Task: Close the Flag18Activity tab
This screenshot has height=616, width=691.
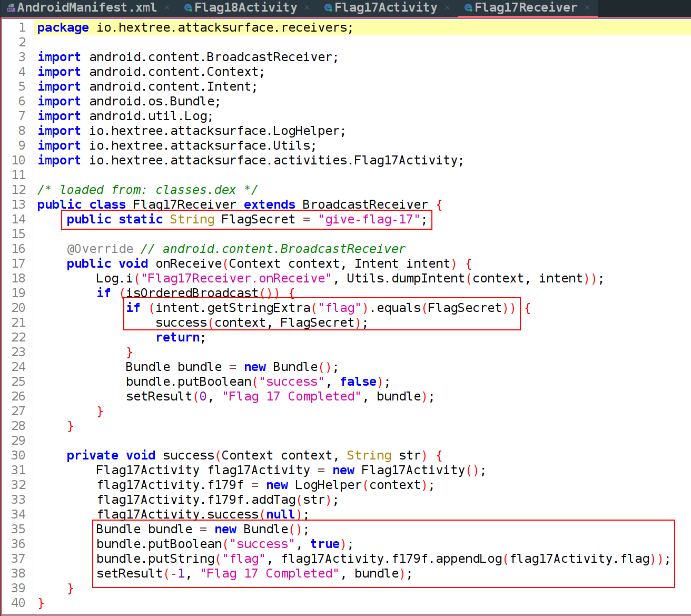Action: point(307,7)
